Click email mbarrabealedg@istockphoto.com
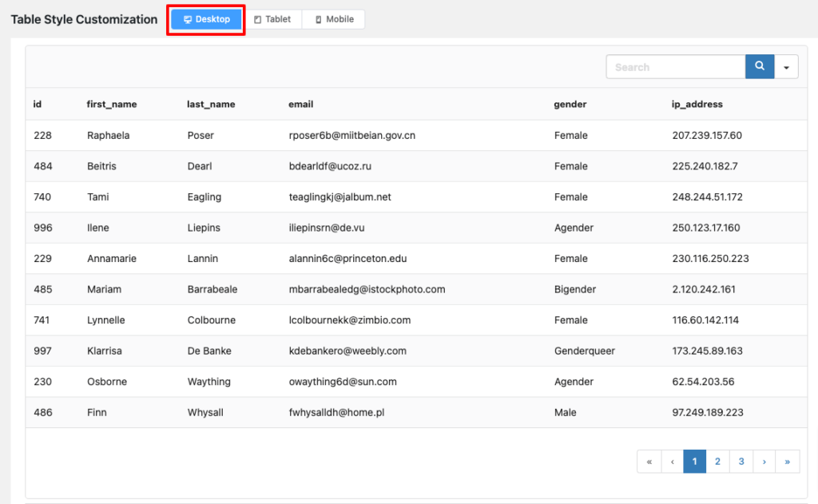 coord(367,290)
